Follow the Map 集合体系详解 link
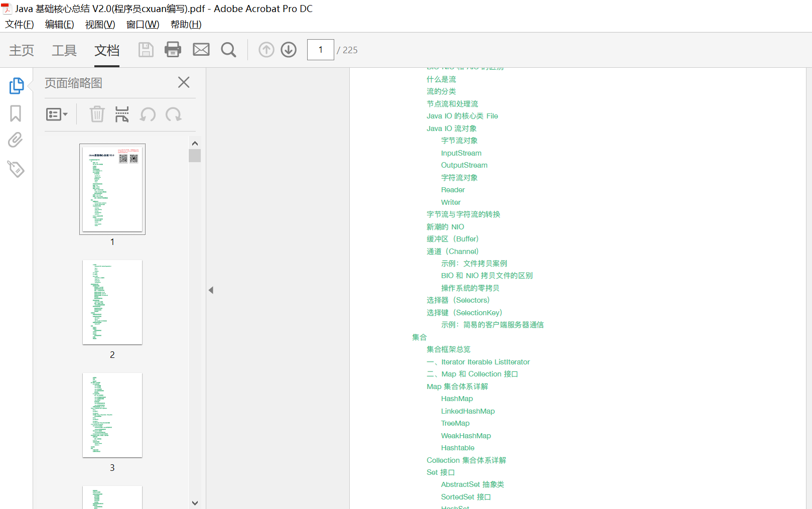The width and height of the screenshot is (812, 509). coord(457,387)
